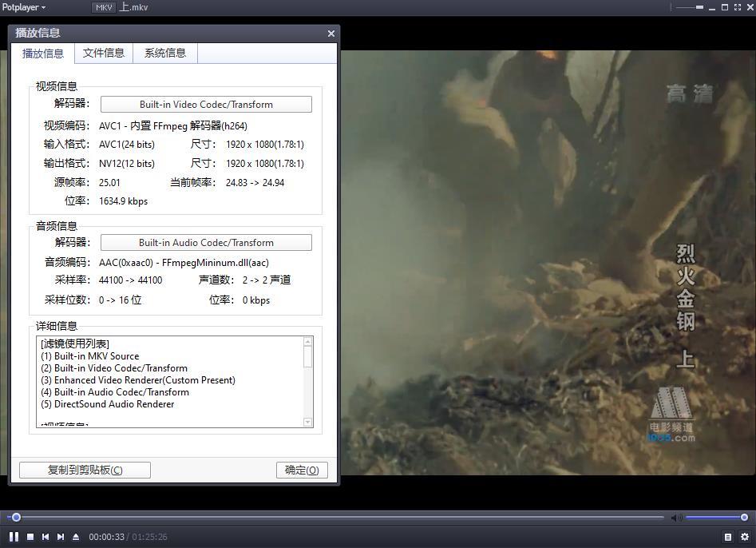Click the volume slider

714,518
